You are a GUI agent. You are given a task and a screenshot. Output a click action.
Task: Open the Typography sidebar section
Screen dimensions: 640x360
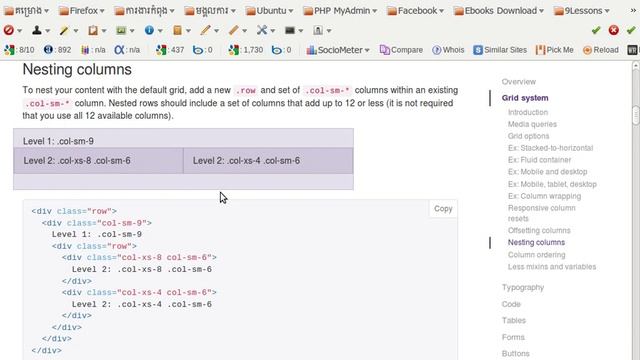(523, 287)
